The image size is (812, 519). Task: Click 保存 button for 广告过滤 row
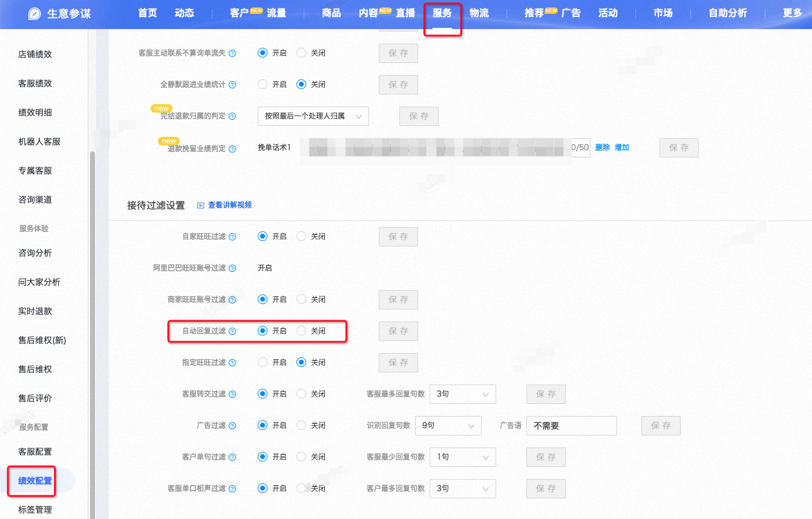tap(661, 426)
